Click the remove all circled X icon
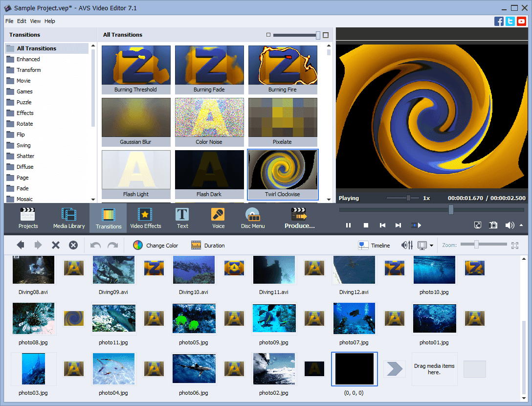The image size is (532, 406). point(73,245)
